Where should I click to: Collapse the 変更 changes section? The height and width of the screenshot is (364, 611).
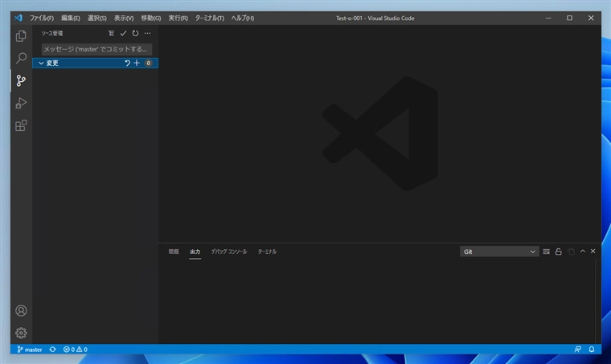click(x=41, y=63)
